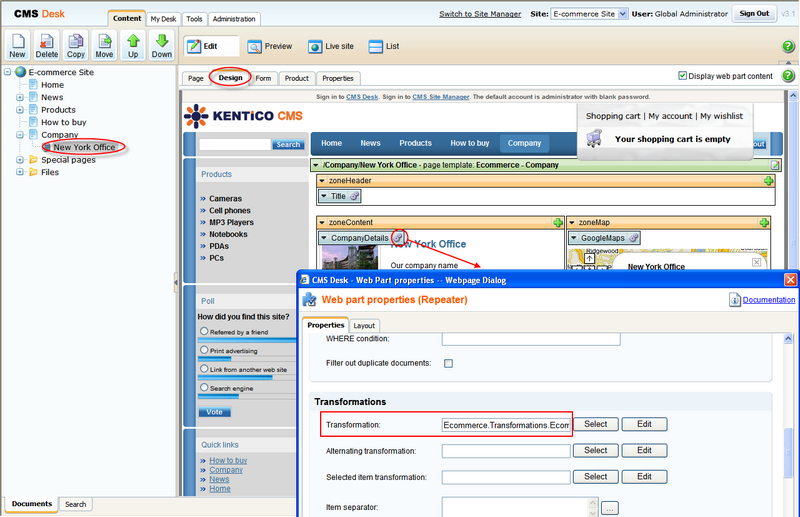The height and width of the screenshot is (517, 800).
Task: Expand the Files tree node
Action: click(20, 172)
